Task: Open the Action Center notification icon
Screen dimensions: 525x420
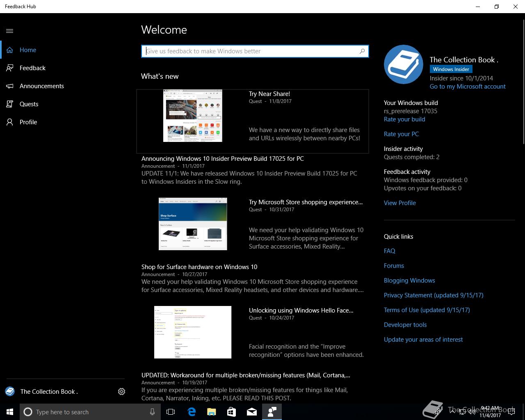Action: [x=511, y=412]
